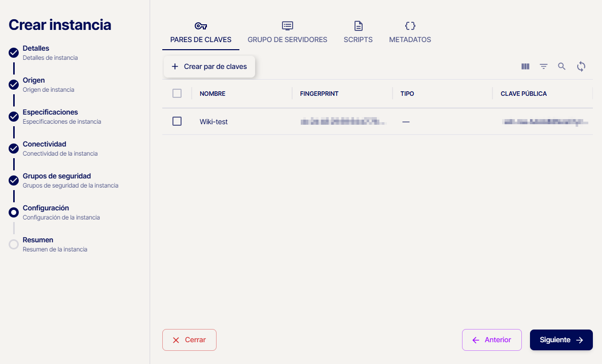Open the filter list icon
This screenshot has height=364, width=602.
coord(544,66)
